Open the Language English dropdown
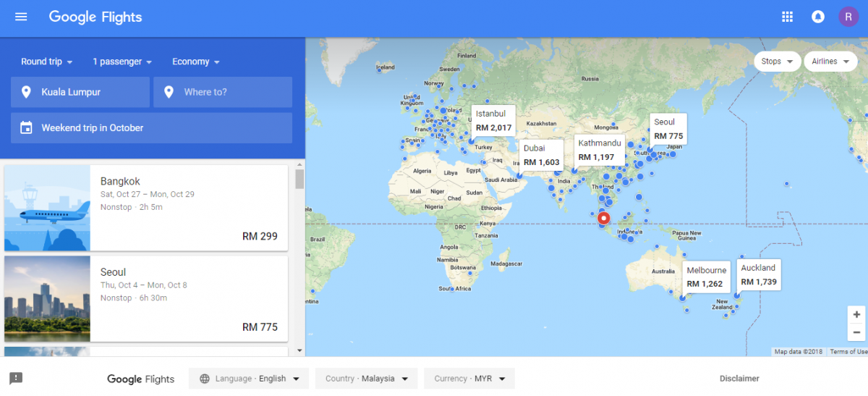 pos(249,379)
